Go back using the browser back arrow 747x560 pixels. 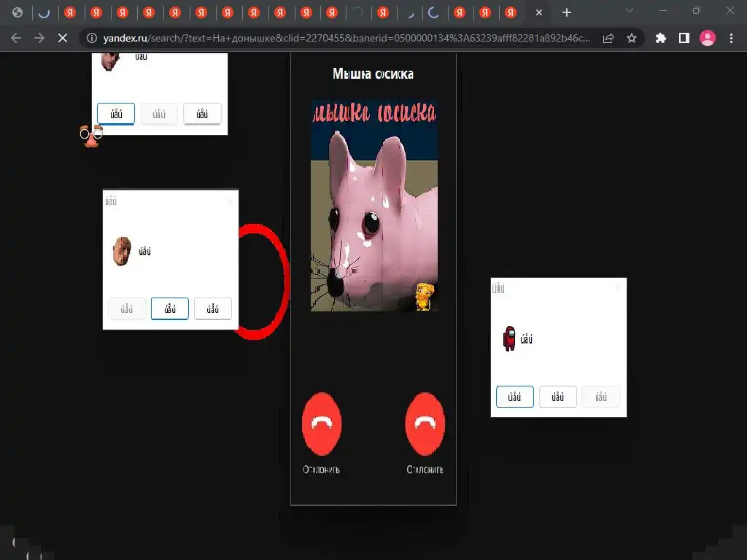[16, 38]
